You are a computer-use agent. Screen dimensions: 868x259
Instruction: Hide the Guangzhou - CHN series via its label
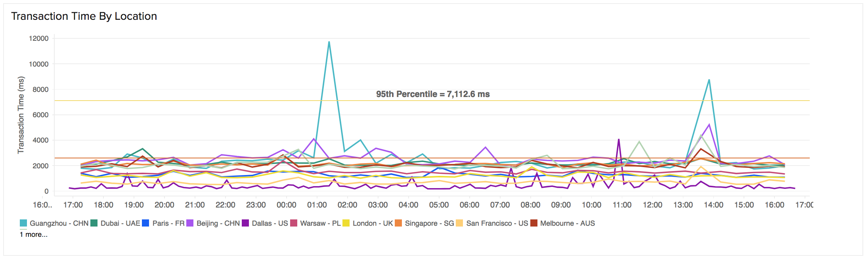coord(59,223)
